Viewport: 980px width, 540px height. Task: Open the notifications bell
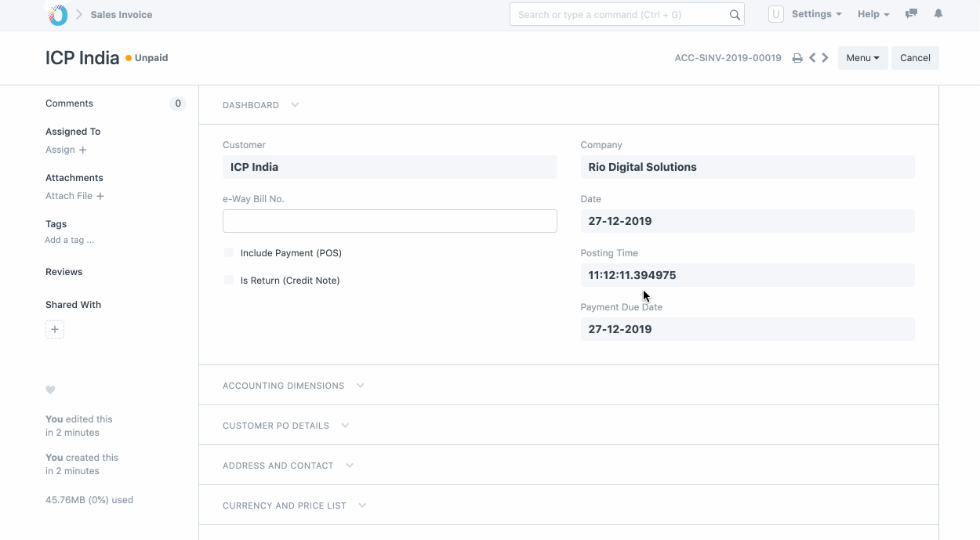pos(938,14)
